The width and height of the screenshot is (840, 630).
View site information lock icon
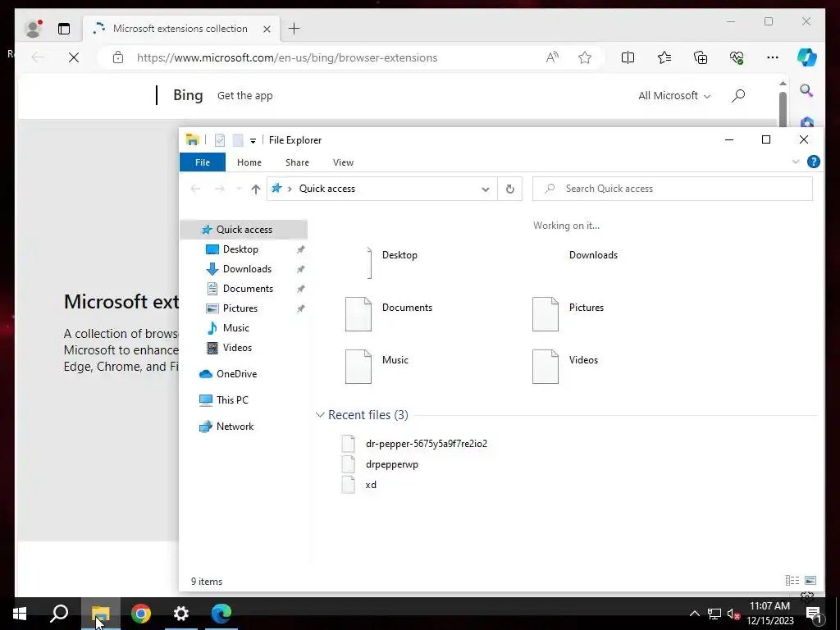118,57
